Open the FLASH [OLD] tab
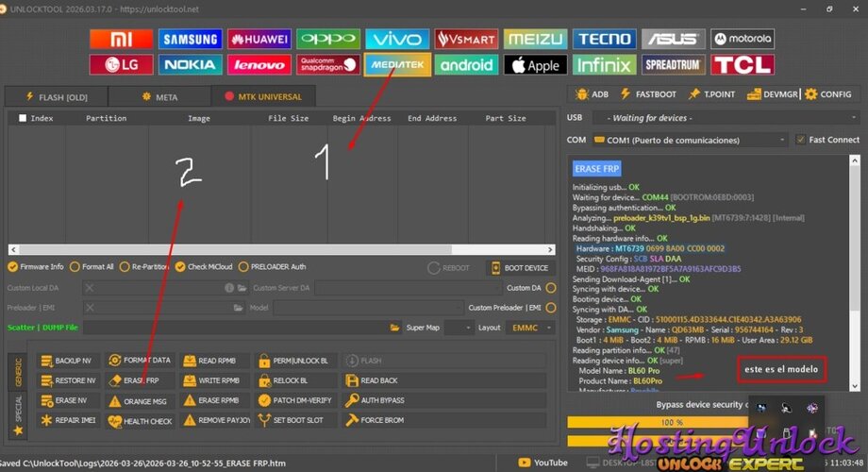 coord(57,97)
